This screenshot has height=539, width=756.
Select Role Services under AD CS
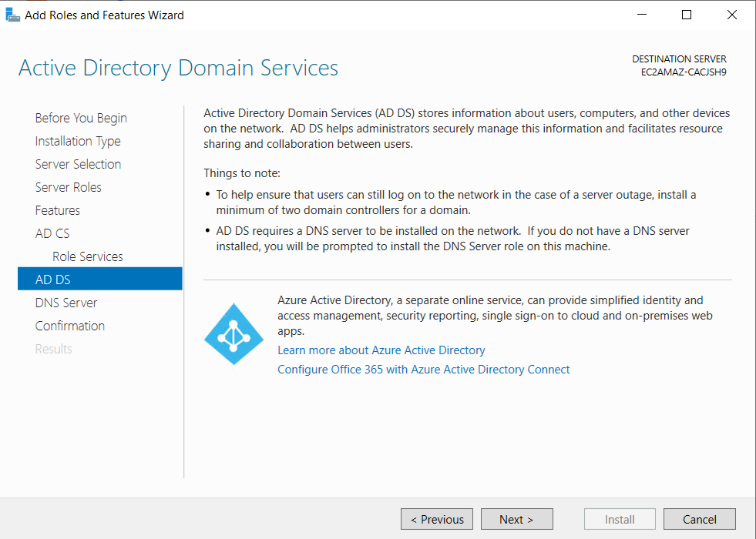click(87, 256)
